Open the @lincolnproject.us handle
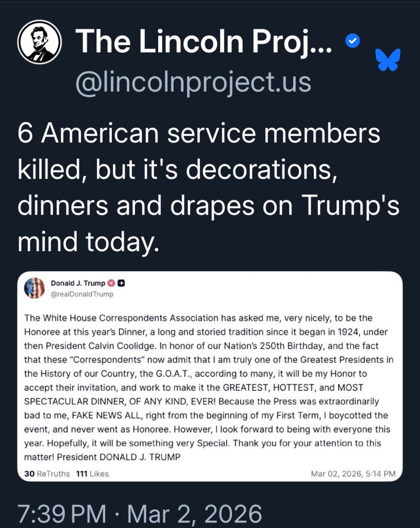This screenshot has height=528, width=420. 193,82
